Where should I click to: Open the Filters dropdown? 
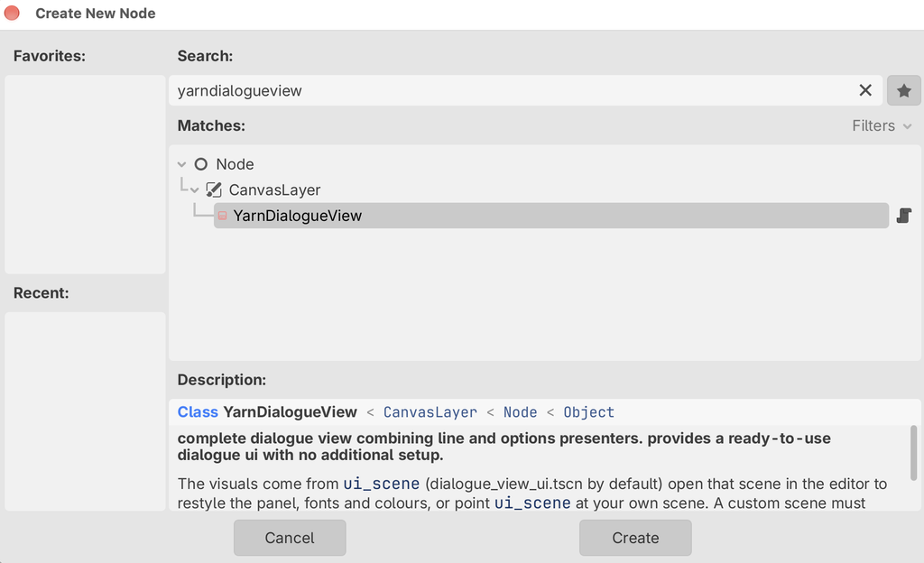tap(882, 125)
